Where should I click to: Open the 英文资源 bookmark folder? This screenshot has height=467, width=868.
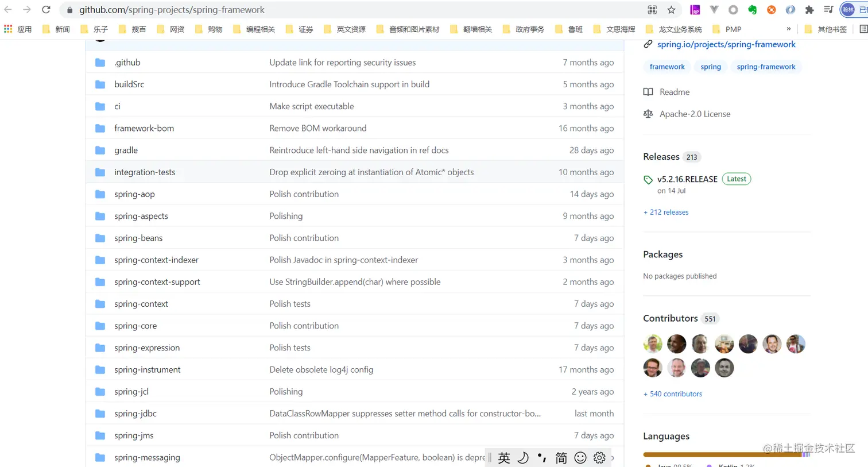pos(344,29)
